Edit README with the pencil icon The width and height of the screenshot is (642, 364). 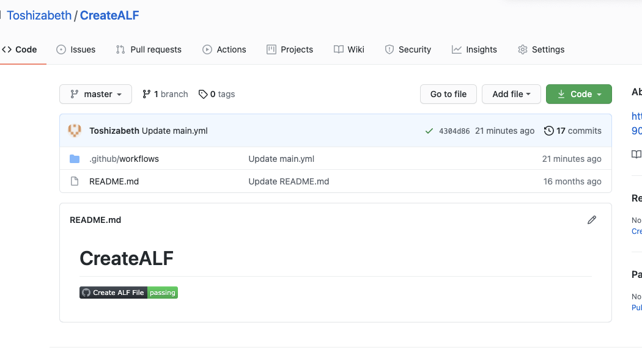(592, 220)
